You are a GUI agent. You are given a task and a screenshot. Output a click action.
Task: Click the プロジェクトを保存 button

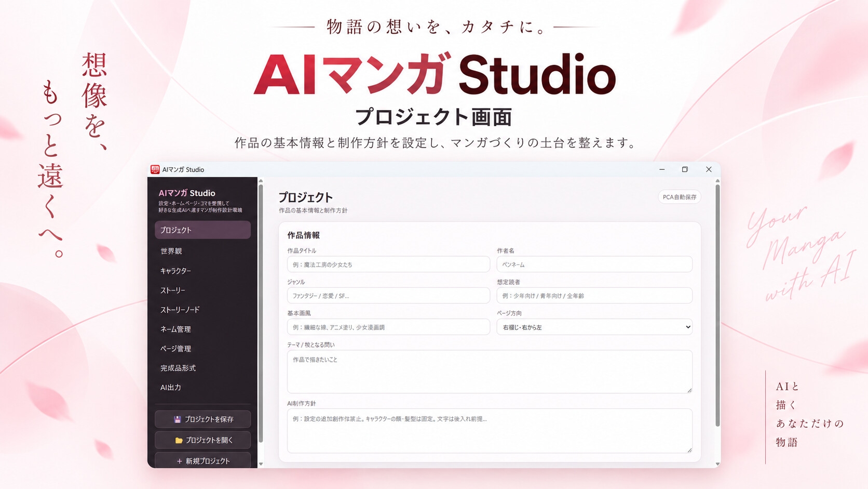pos(202,419)
